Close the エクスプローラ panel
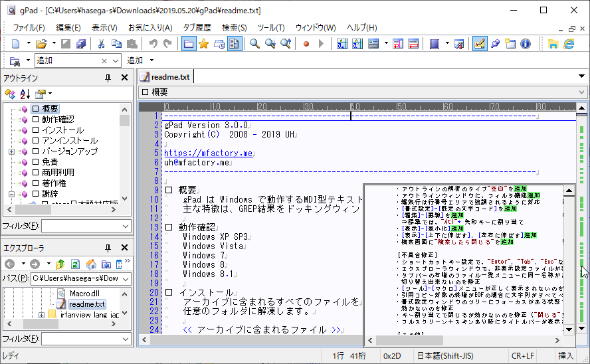This screenshot has height=364, width=590. [124, 248]
